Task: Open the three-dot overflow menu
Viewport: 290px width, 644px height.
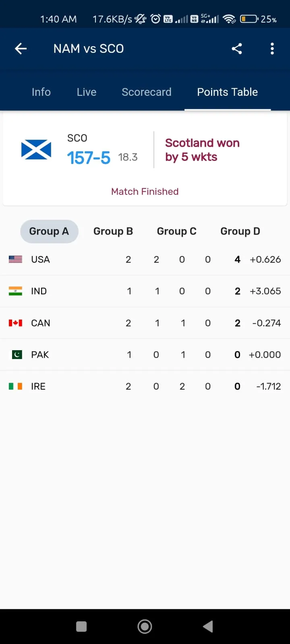Action: click(x=272, y=49)
